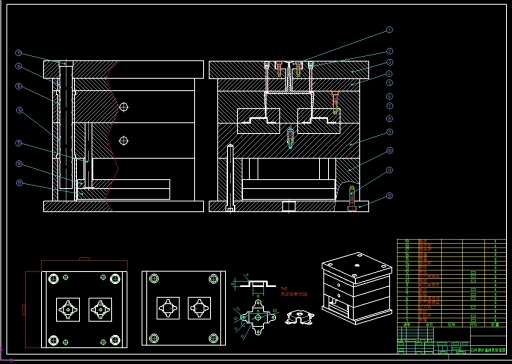Select callout balloon number 2
Viewport: 512px width, 364px height.
pos(389,51)
